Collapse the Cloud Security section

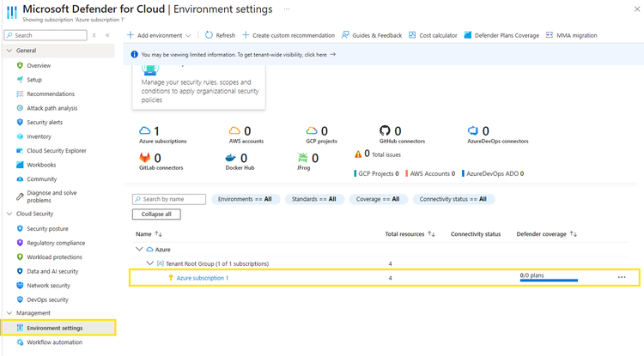[9, 214]
